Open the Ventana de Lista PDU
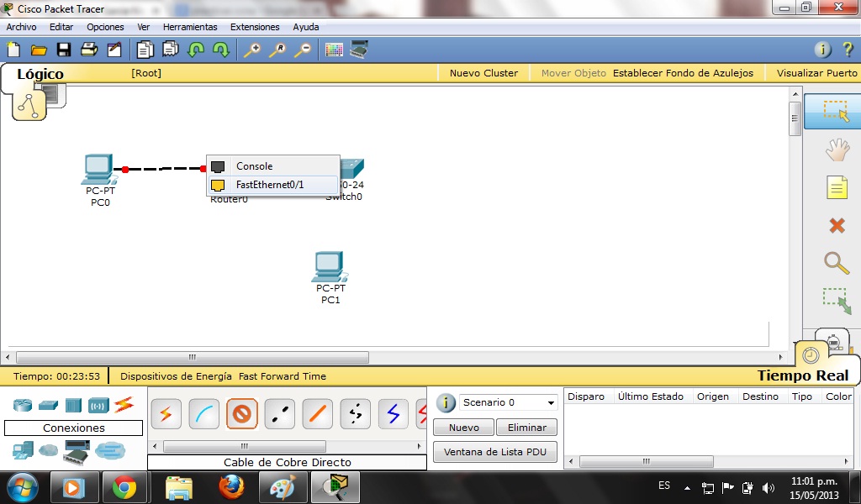 495,452
